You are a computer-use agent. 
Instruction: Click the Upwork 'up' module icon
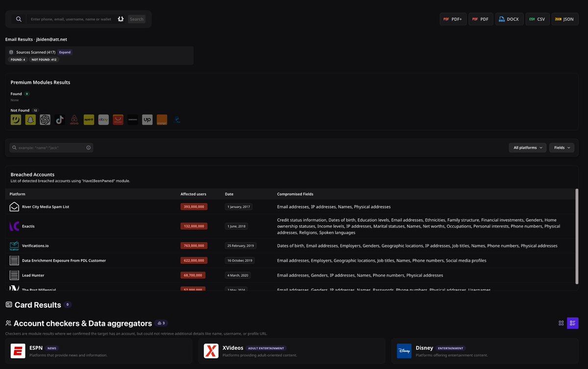coord(147,120)
